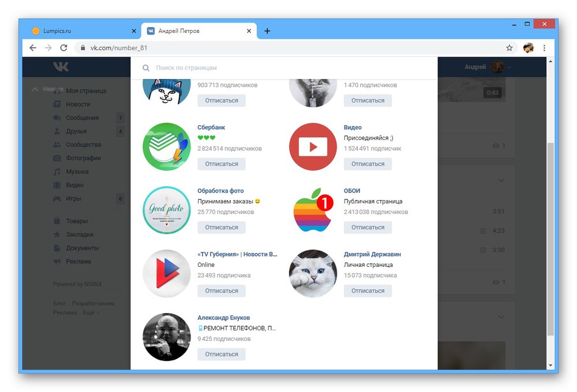This screenshot has width=577, height=392.
Task: Unsubscribe from Сбербанк
Action: click(x=222, y=164)
